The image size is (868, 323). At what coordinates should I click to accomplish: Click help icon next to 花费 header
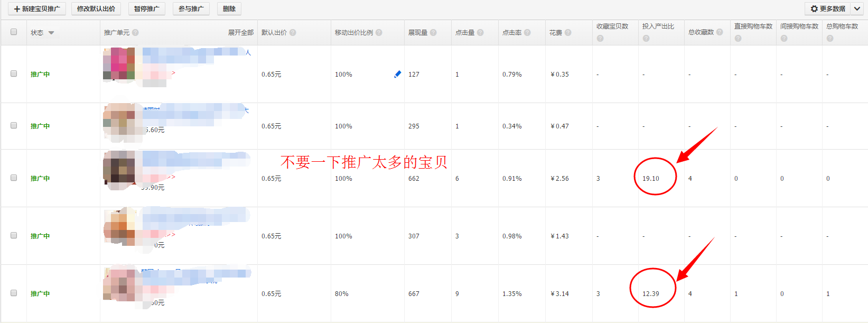pyautogui.click(x=568, y=33)
